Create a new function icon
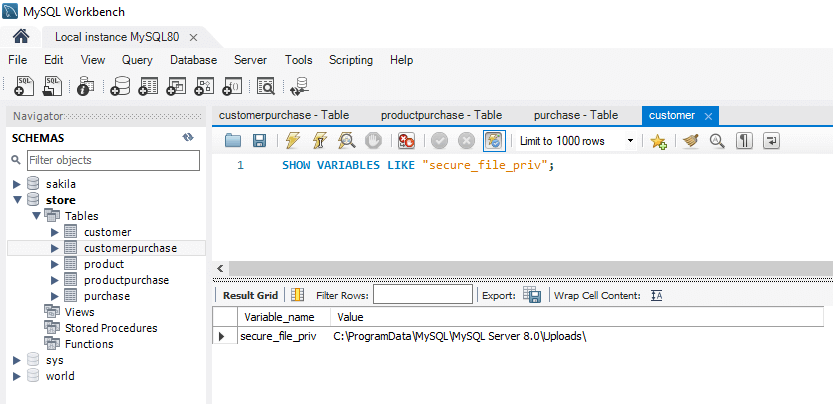833x404 pixels. point(233,86)
